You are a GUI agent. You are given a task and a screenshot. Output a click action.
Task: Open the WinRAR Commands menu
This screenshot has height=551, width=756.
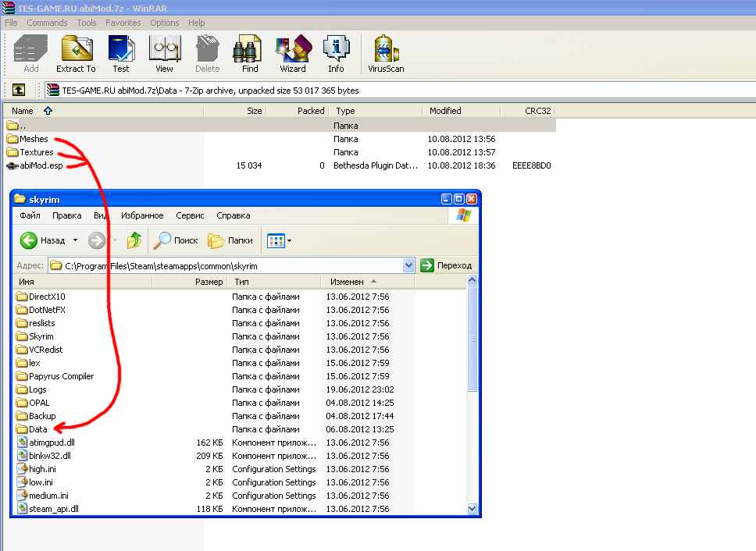click(x=47, y=23)
